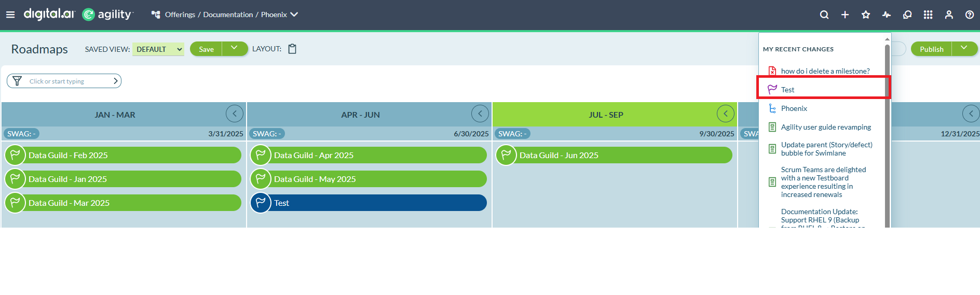Click flag icon of Data Guild - Mar 2025
Viewport: 980px width, 295px height.
tap(15, 202)
